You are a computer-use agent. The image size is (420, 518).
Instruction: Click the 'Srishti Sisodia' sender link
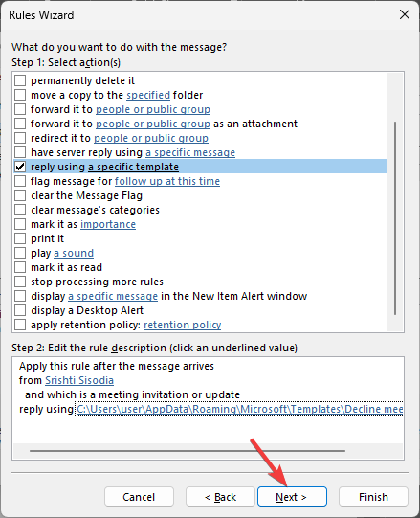[79, 380]
